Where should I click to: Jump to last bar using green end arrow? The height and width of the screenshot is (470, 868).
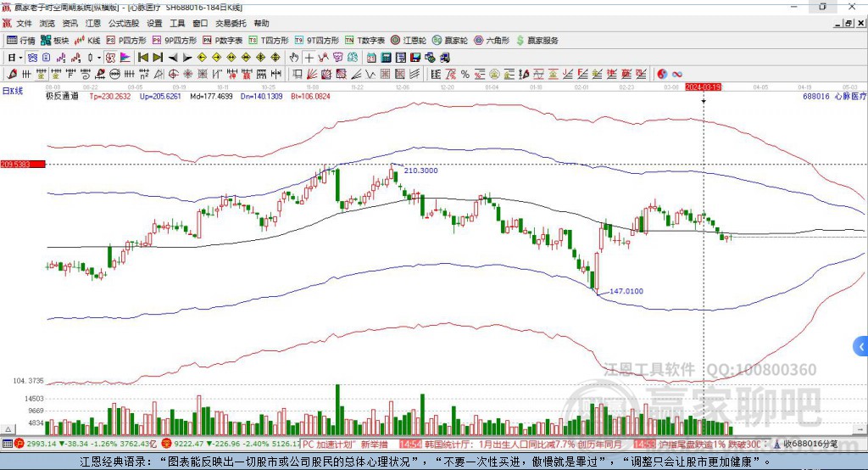158,58
